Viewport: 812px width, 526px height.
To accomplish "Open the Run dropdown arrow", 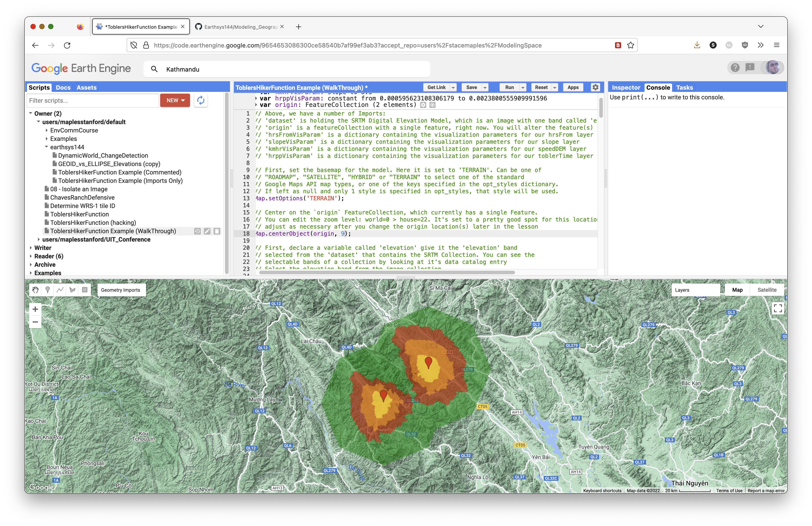I will coord(523,87).
